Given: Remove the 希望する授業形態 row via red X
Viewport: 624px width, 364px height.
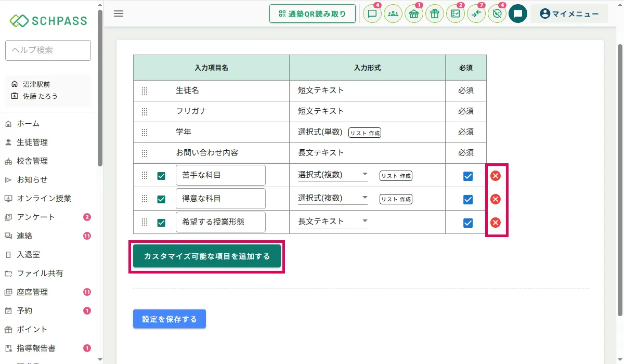Looking at the screenshot, I should (x=496, y=223).
